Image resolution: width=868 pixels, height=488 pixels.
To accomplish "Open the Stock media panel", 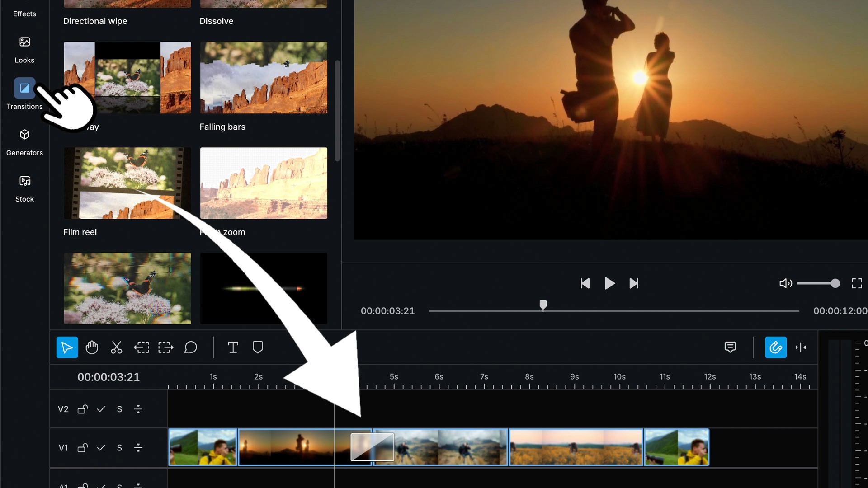I will click(x=24, y=188).
